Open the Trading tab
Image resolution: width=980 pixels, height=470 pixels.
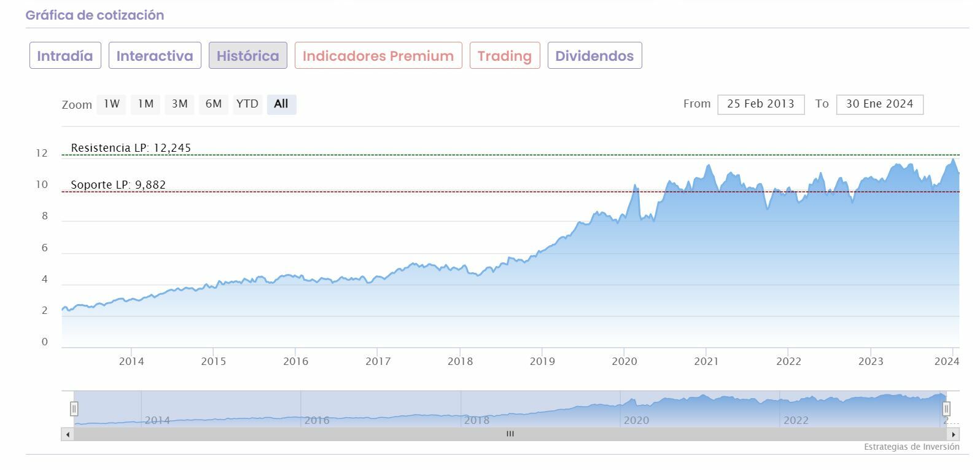504,56
